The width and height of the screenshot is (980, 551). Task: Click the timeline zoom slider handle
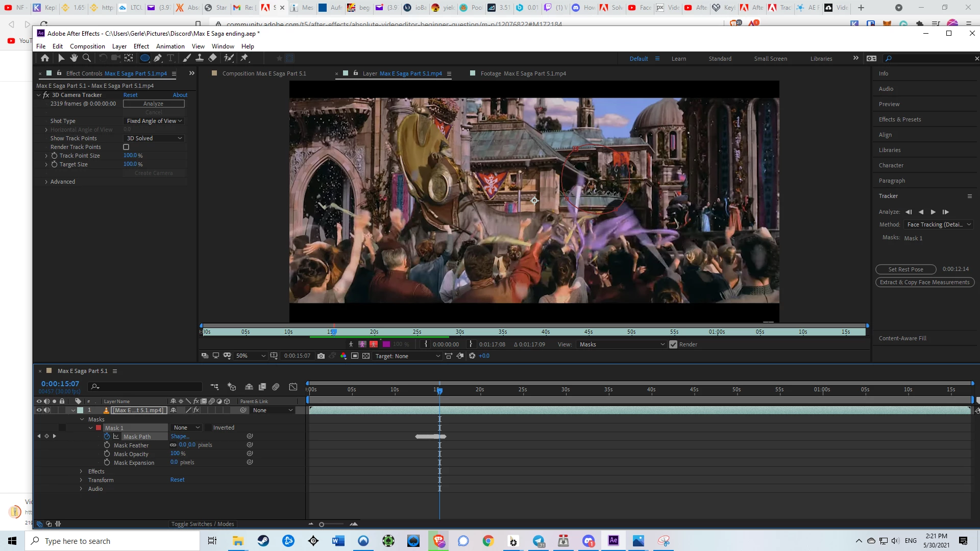322,524
